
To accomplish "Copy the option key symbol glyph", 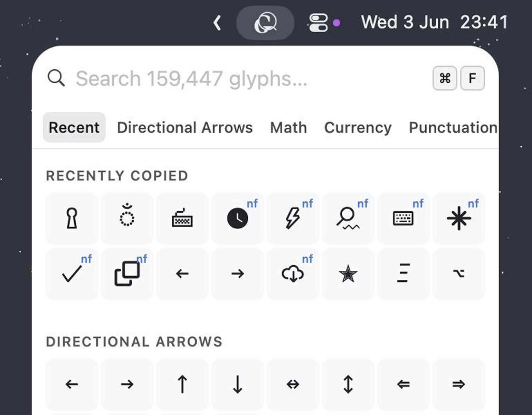I will pyautogui.click(x=459, y=274).
